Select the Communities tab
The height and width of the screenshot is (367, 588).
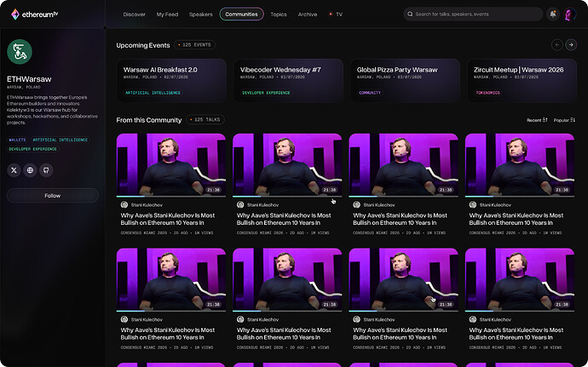coord(241,14)
